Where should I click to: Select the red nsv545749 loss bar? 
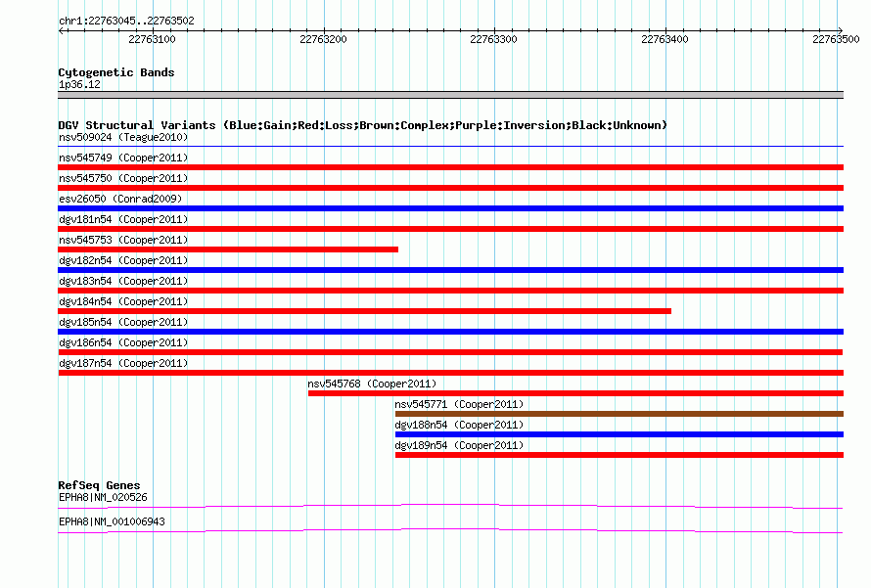pos(450,167)
